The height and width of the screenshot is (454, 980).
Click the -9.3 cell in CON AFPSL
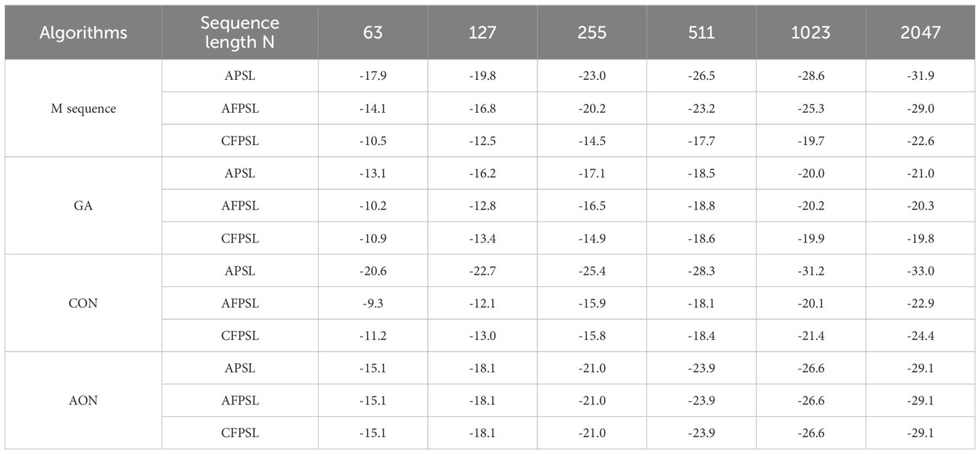pyautogui.click(x=373, y=304)
